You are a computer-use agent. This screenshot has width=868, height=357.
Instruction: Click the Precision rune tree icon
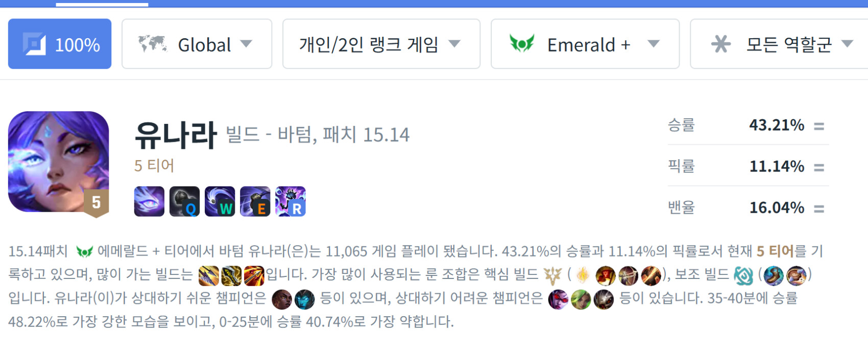[552, 275]
